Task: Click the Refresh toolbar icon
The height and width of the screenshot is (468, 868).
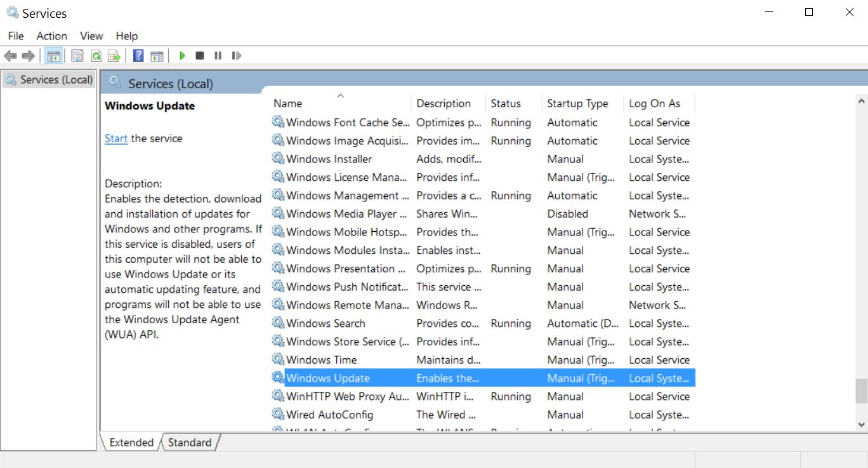Action: (96, 56)
